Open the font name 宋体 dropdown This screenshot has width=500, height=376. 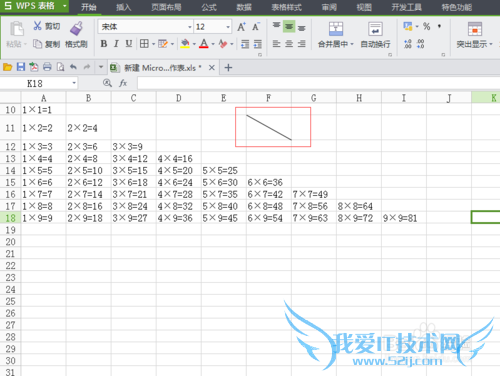tap(190, 27)
